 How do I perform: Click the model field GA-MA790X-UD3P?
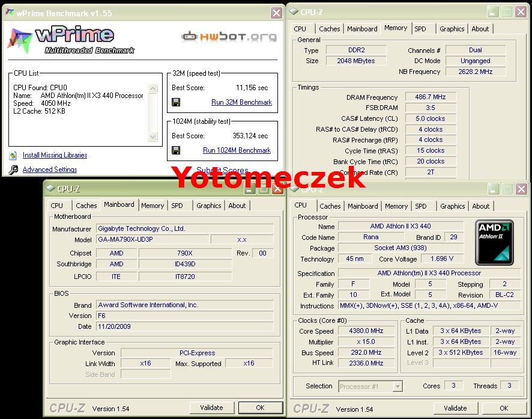(x=153, y=239)
